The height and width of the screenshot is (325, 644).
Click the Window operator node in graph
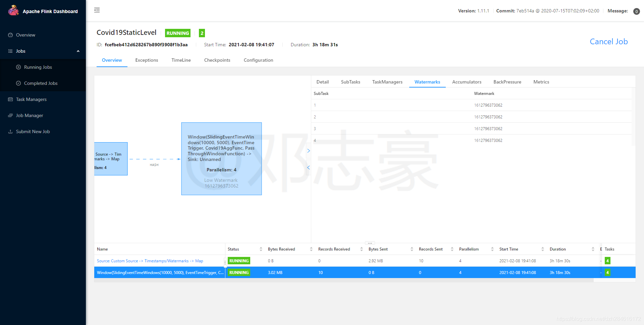point(221,159)
